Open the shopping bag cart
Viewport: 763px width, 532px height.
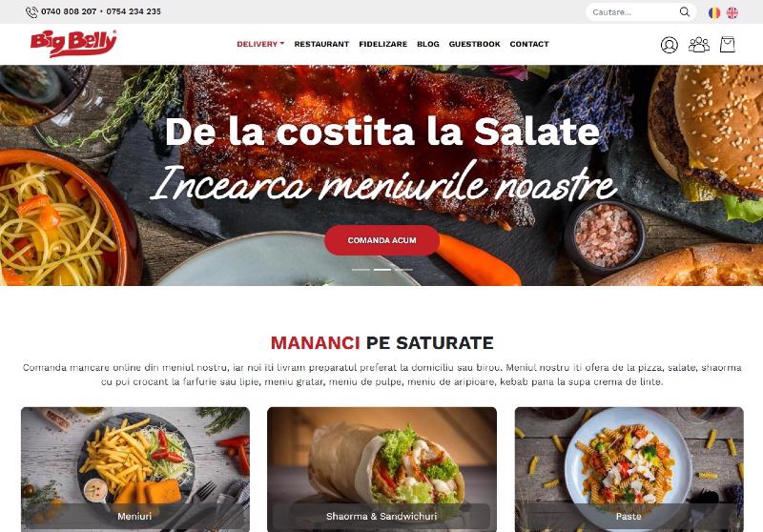pyautogui.click(x=727, y=45)
